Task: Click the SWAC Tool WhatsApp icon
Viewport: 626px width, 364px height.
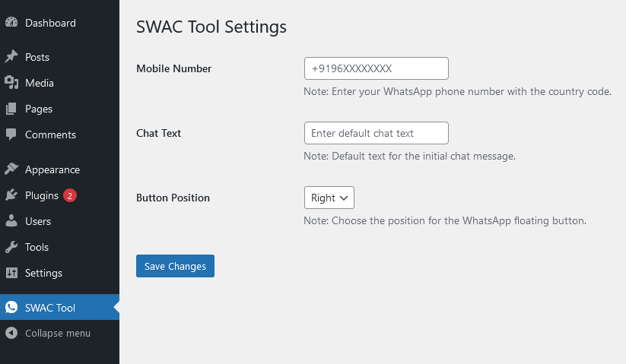Action: tap(11, 308)
